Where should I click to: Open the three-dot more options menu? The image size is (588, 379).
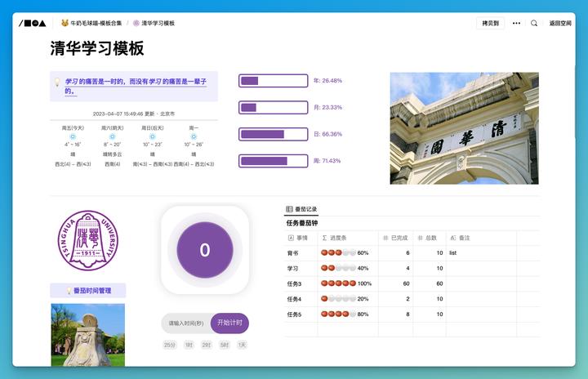point(516,23)
